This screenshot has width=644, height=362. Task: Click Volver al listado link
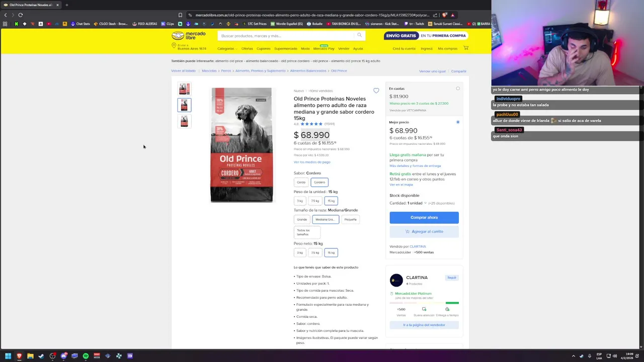(183, 71)
